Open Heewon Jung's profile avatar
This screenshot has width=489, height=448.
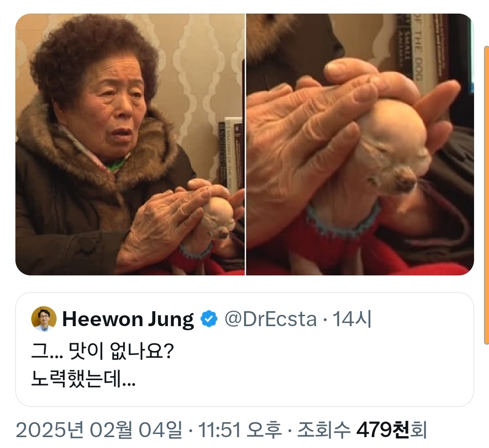(44, 319)
